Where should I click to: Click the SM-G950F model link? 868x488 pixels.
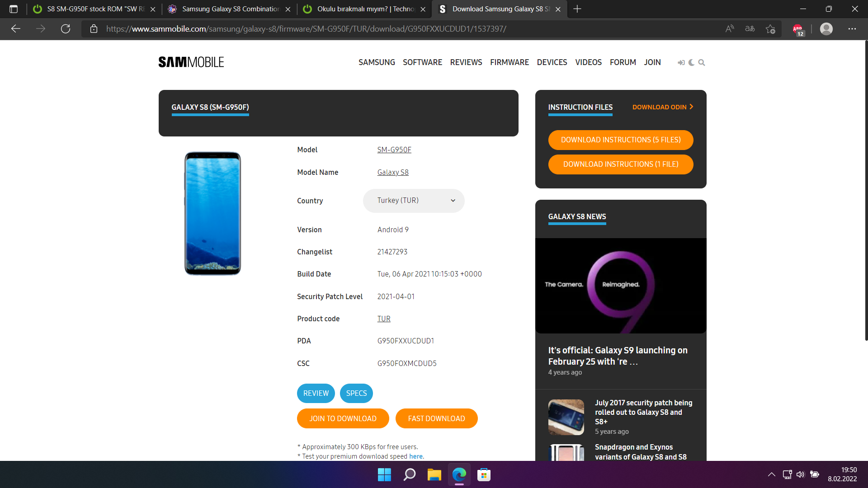[394, 150]
